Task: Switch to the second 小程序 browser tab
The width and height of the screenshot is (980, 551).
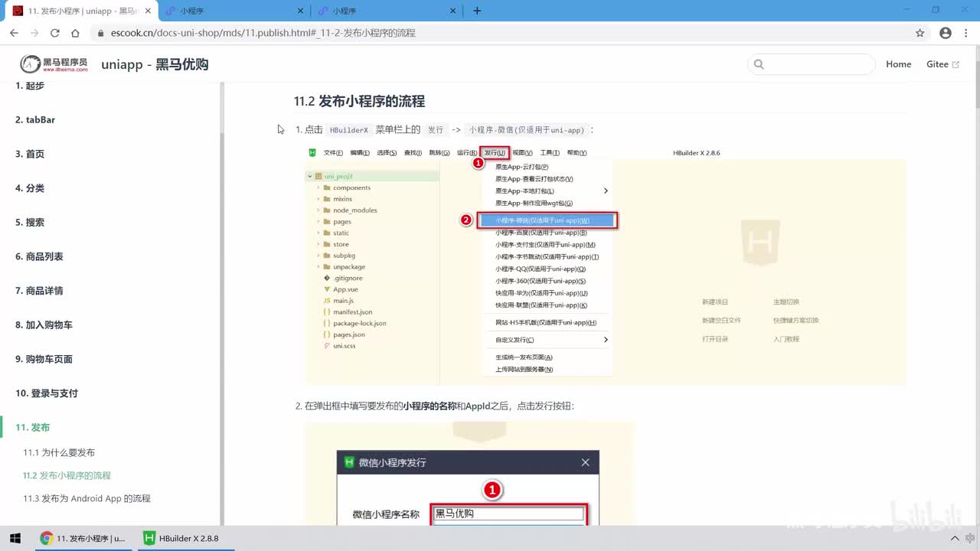Action: tap(234, 11)
